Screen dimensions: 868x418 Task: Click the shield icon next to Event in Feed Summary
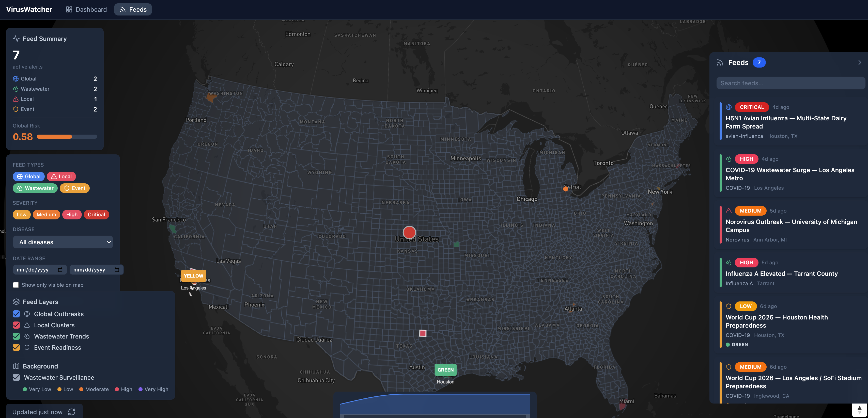[x=15, y=109]
